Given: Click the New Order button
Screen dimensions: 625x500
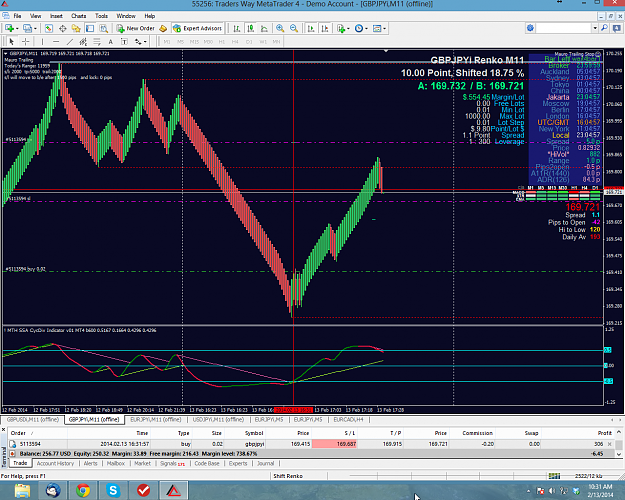Looking at the screenshot, I should coord(136,28).
